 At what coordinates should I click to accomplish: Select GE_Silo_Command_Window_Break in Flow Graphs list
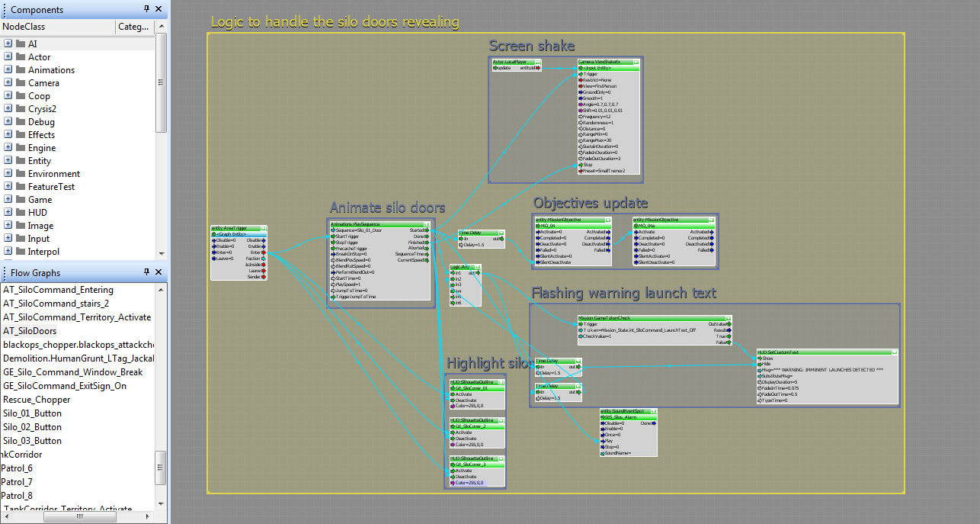[x=72, y=372]
